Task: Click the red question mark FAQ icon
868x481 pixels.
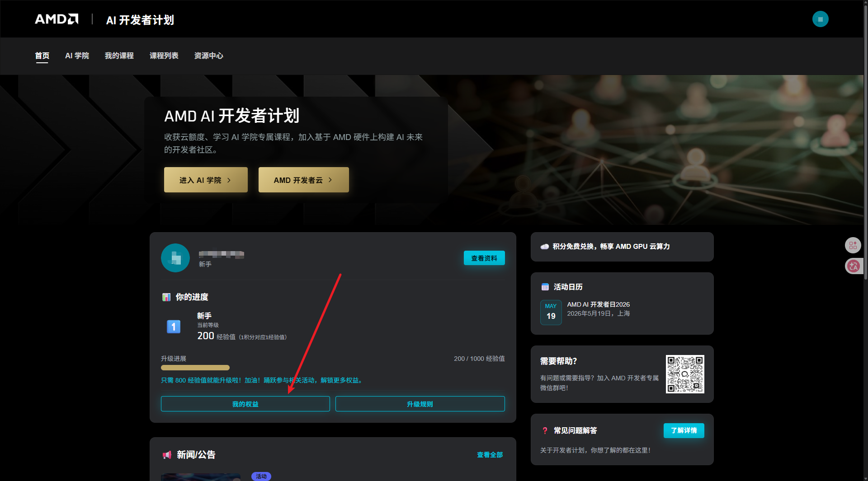Action: 545,430
